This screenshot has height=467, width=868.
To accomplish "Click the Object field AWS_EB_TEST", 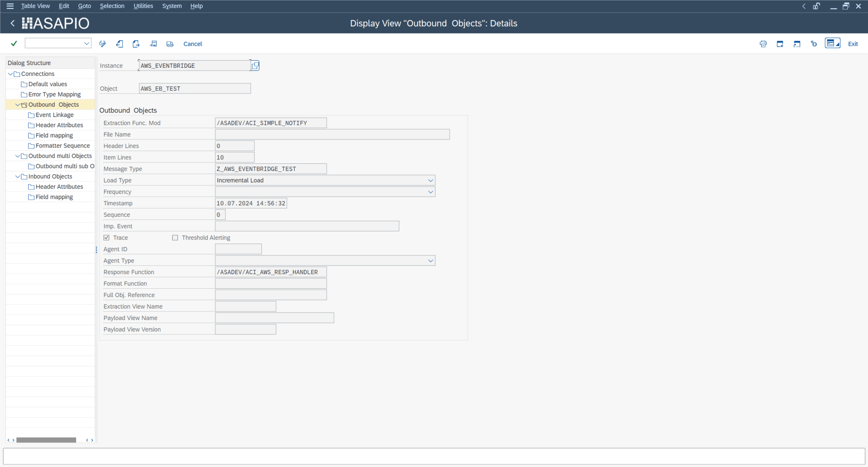I will 195,89.
